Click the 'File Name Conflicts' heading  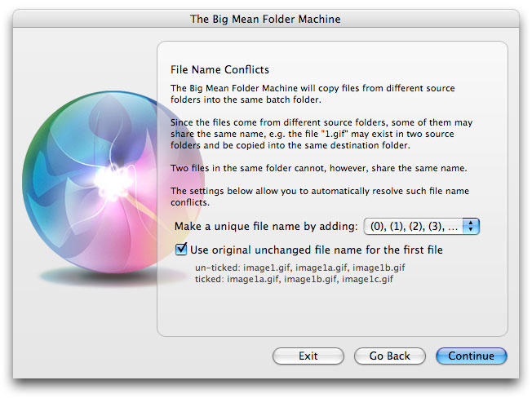pyautogui.click(x=219, y=69)
